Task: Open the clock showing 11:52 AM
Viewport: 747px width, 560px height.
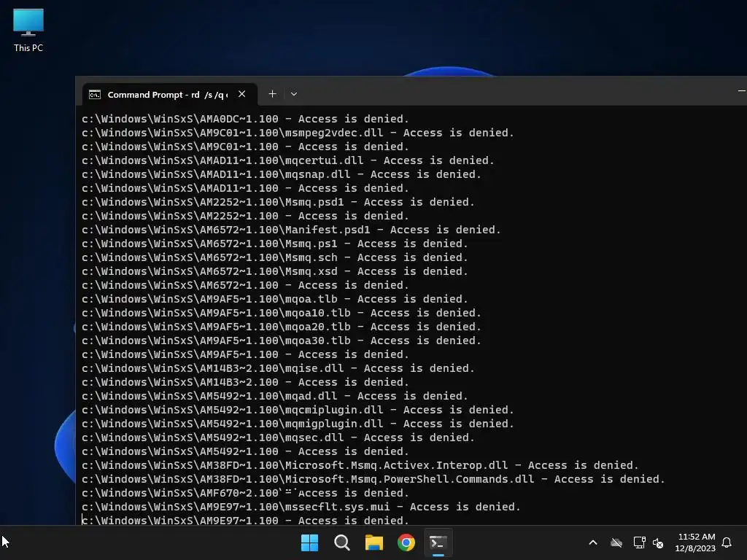Action: click(x=695, y=542)
